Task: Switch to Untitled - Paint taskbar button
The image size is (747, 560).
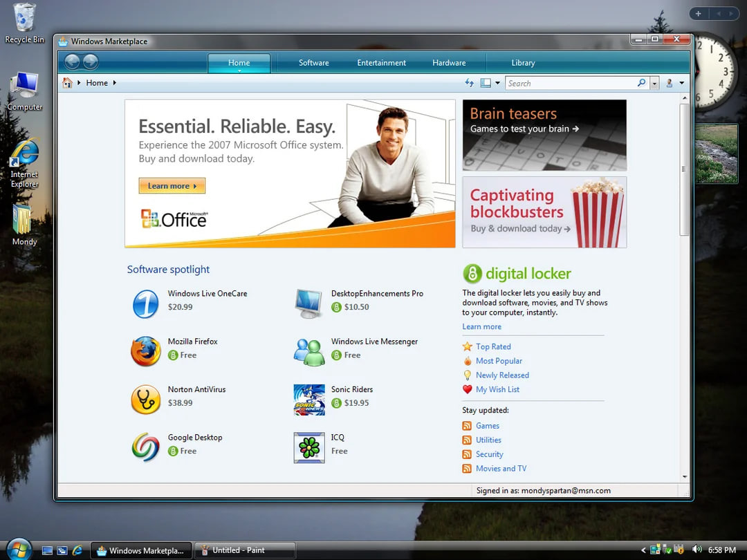Action: click(x=245, y=550)
